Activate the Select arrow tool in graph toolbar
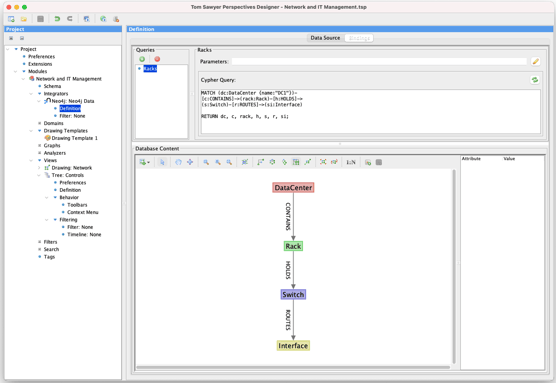The width and height of the screenshot is (556, 383). pyautogui.click(x=162, y=162)
